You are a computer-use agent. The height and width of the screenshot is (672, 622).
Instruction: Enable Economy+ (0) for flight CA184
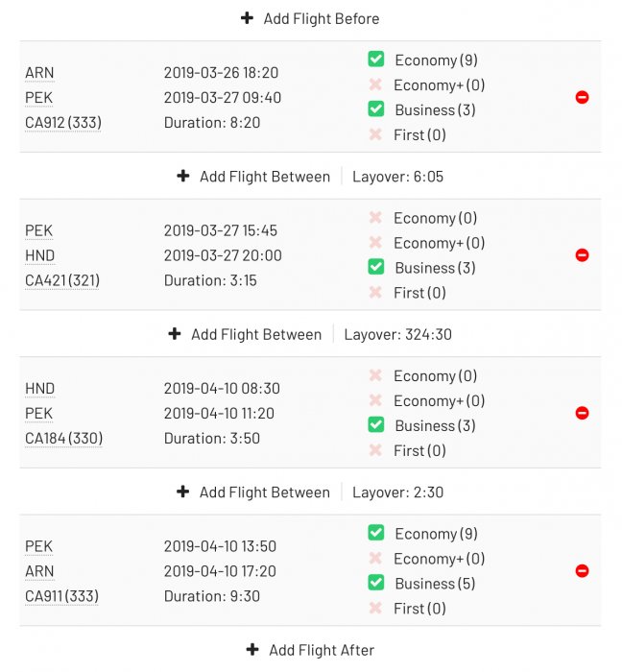[376, 400]
